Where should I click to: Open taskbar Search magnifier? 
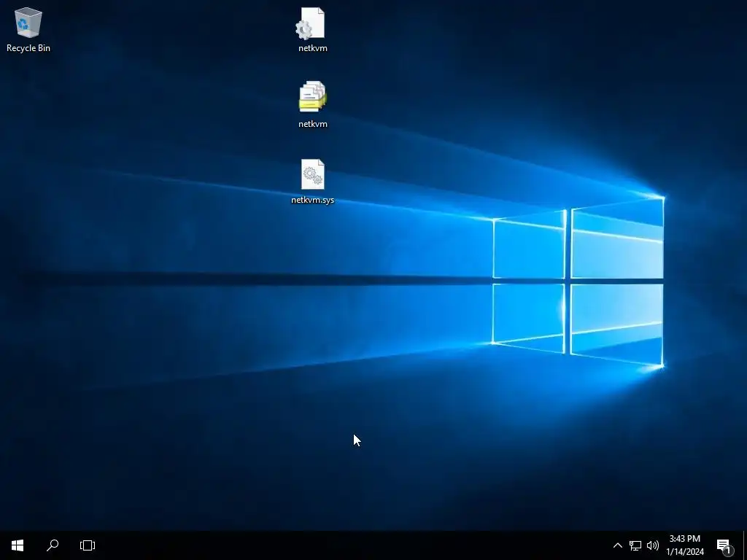point(53,545)
